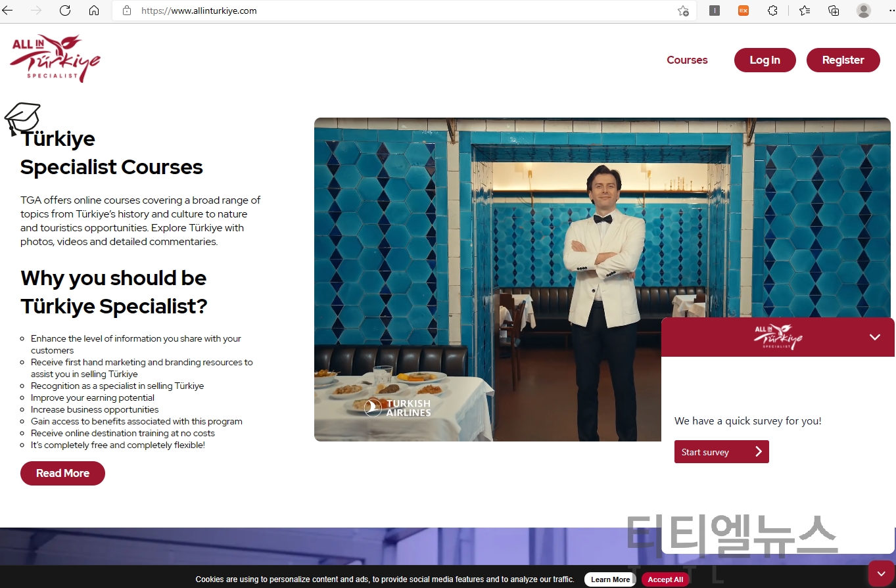
Task: Click 'It's completely free and completely flexible!' bullet
Action: point(118,445)
